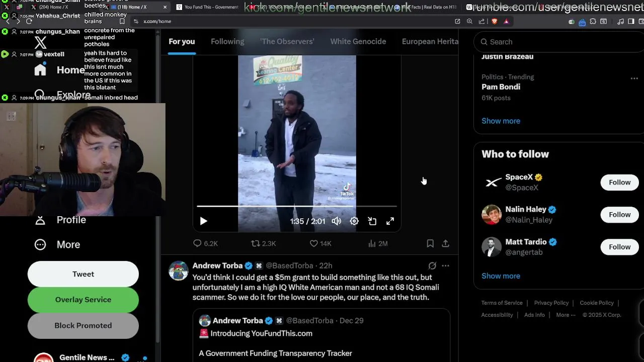Follow Matt Tardio
This screenshot has height=362, width=644.
coord(619,247)
